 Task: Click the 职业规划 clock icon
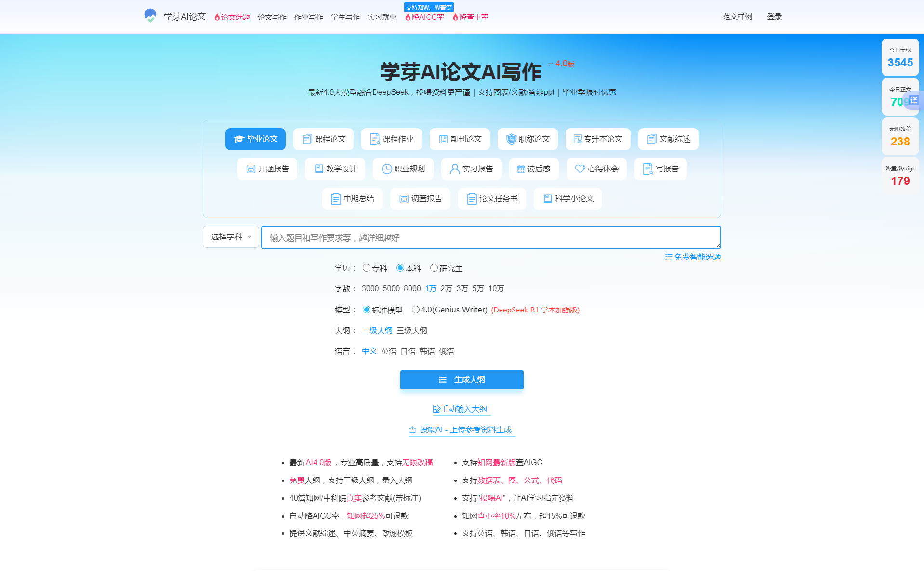click(387, 169)
